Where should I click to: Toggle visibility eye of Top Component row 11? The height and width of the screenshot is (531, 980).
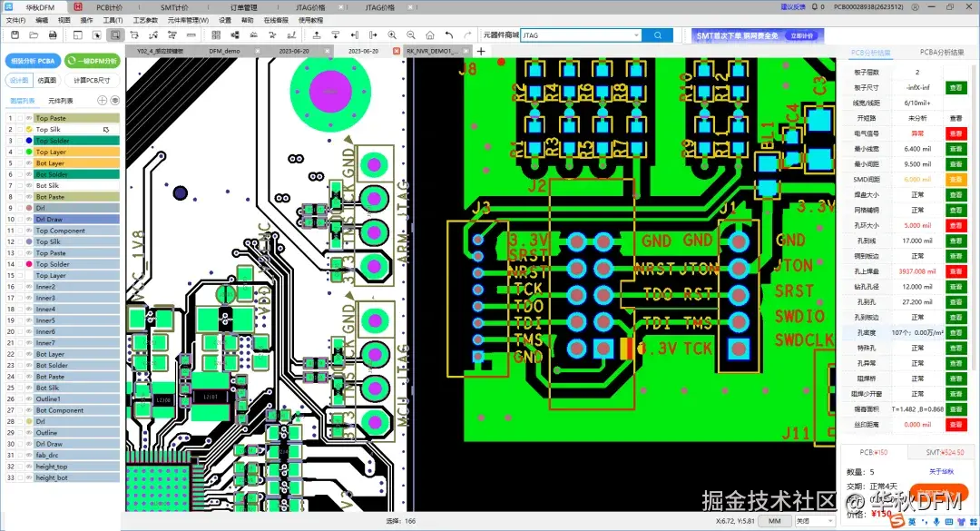coord(29,231)
